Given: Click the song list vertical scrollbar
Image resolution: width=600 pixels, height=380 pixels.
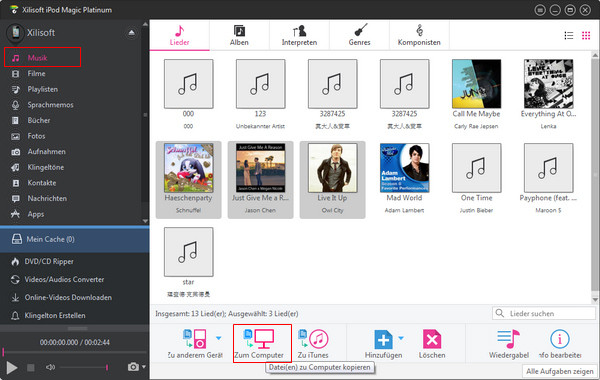Looking at the screenshot, I should (x=595, y=176).
